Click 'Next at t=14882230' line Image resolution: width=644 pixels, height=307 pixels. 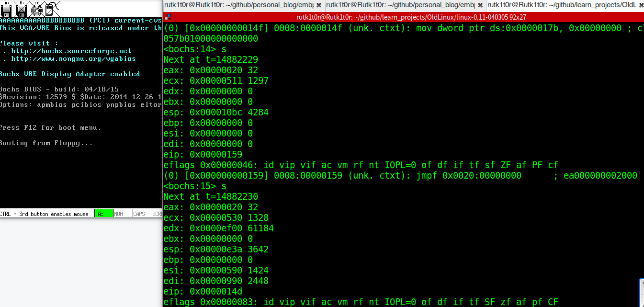[x=211, y=196]
